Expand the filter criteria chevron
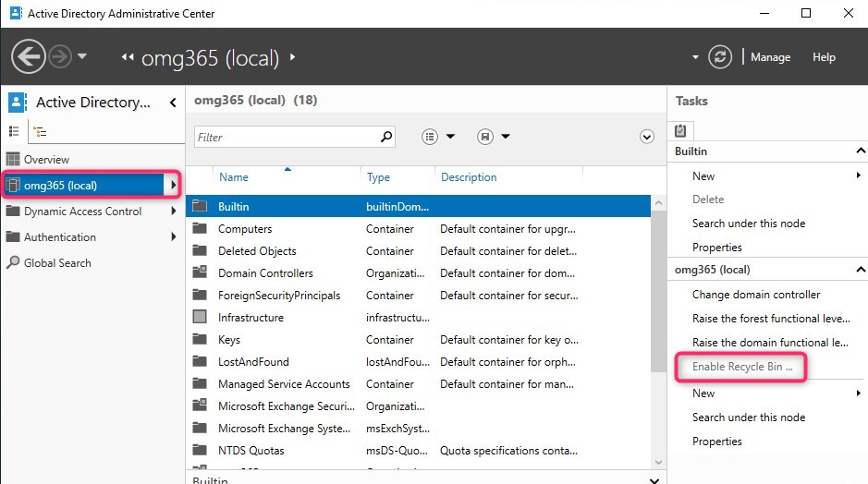868x484 pixels. tap(647, 137)
